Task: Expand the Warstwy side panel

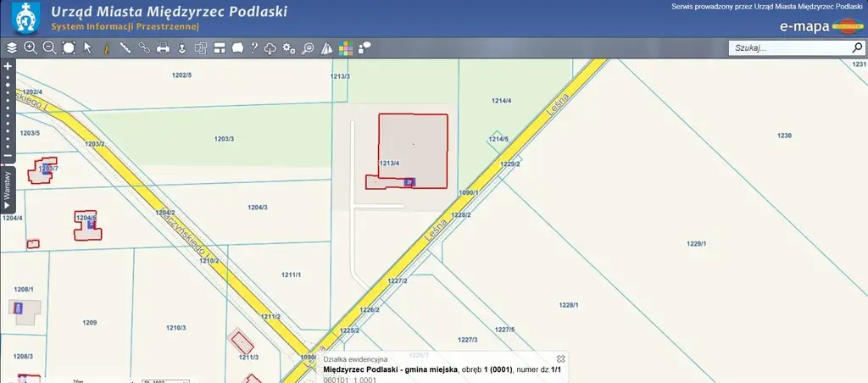Action: coord(8,189)
